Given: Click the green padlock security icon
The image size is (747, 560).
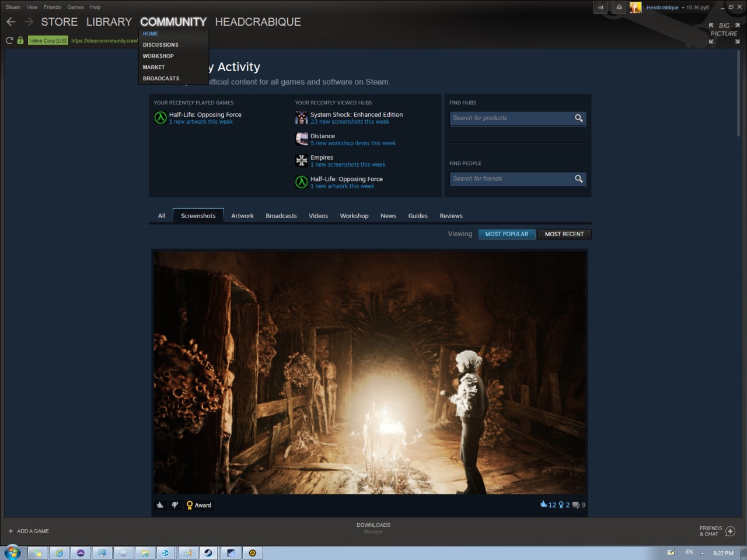Looking at the screenshot, I should pos(20,40).
